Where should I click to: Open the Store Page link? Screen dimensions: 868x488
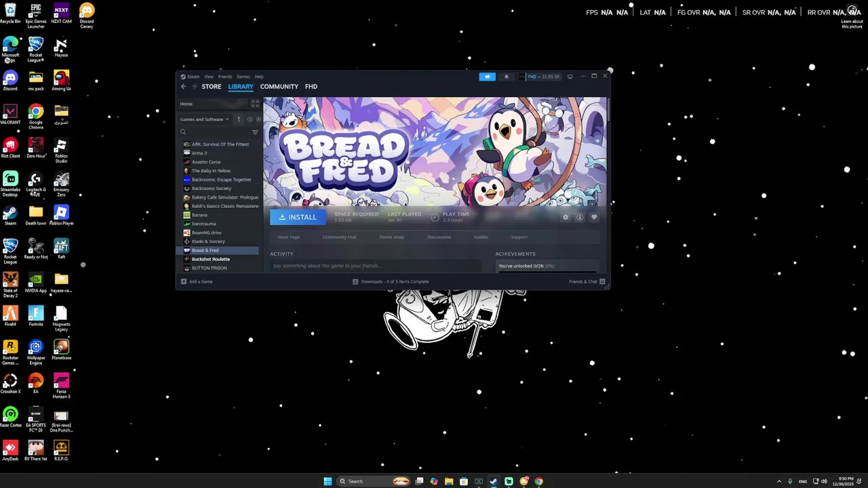(289, 237)
